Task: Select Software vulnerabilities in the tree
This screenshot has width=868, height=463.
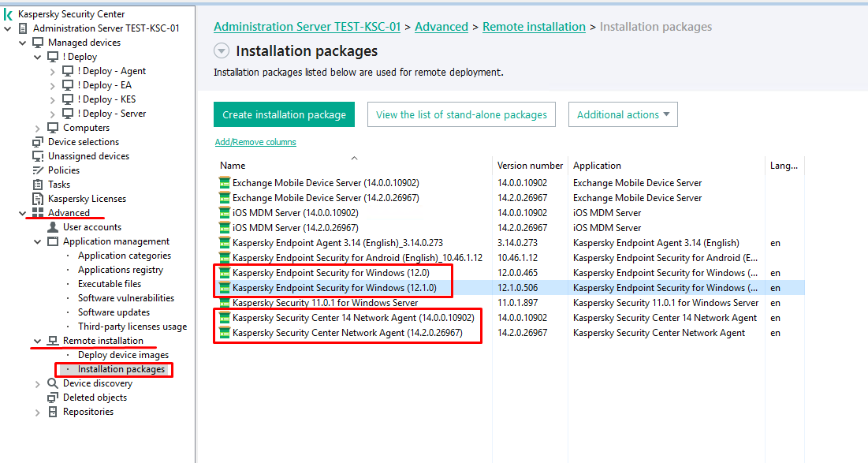Action: [125, 298]
